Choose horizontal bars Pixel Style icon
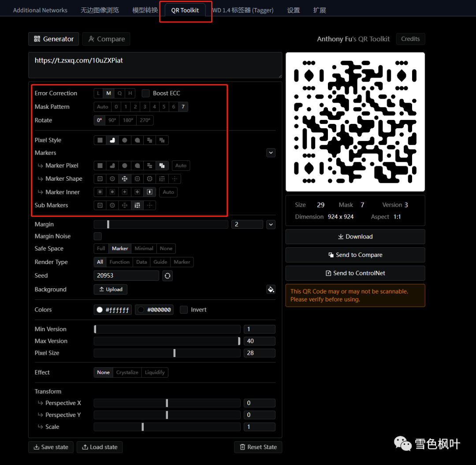The width and height of the screenshot is (476, 465). 150,140
